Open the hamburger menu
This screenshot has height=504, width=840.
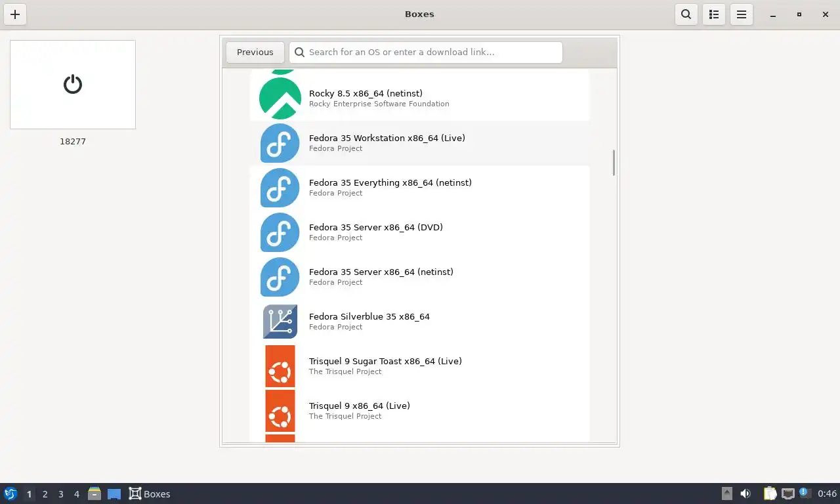742,14
